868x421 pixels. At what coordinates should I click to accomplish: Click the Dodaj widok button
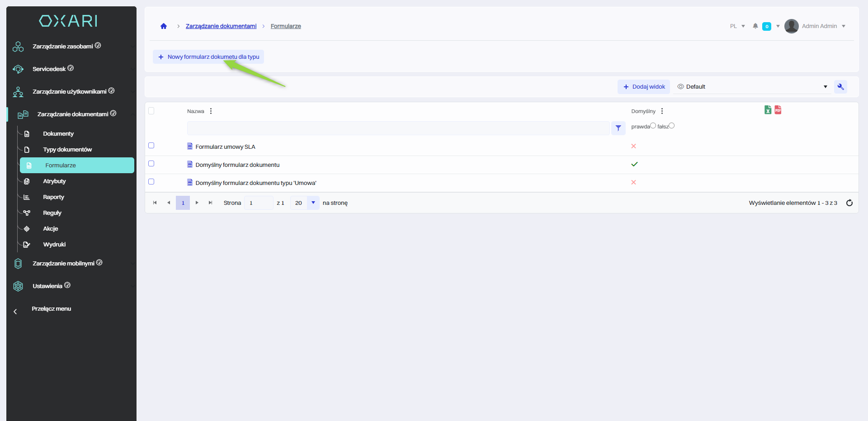tap(644, 87)
